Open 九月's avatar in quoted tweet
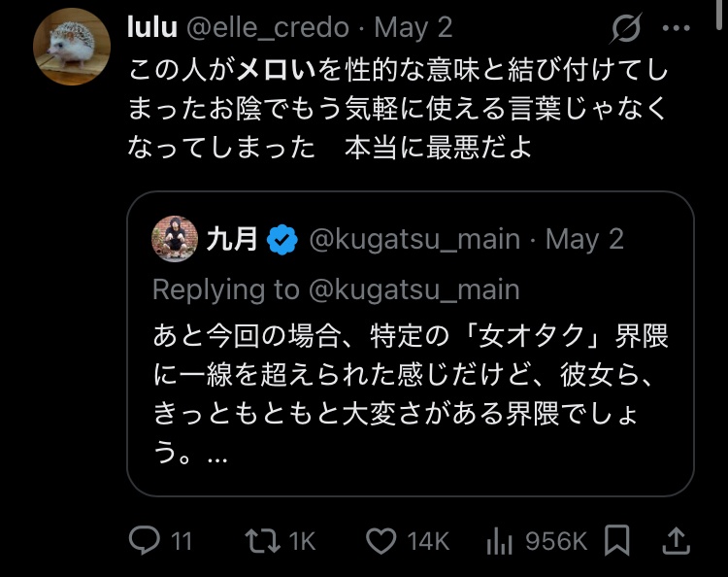Image resolution: width=728 pixels, height=577 pixels. pos(175,239)
